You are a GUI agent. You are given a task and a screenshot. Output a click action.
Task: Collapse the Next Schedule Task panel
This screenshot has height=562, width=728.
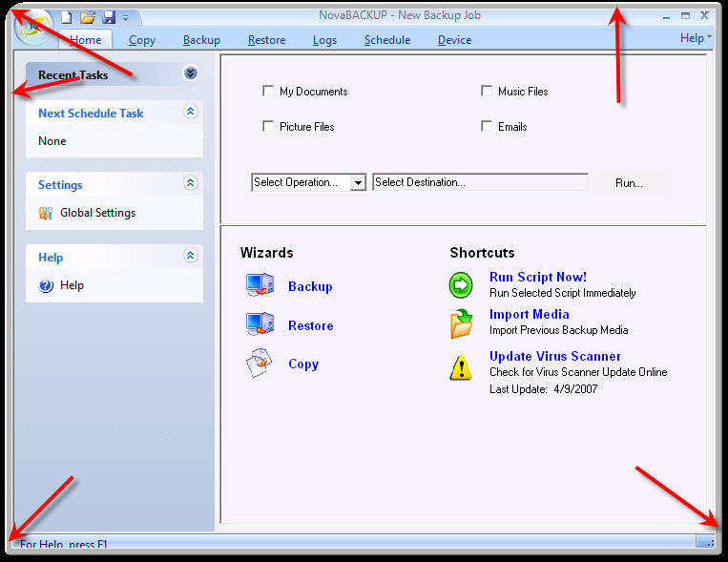(x=191, y=112)
